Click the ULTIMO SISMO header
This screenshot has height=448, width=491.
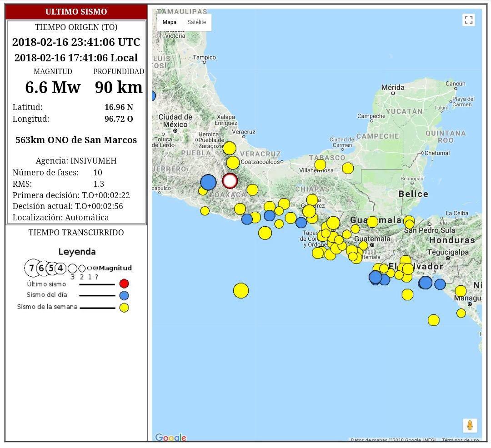tap(76, 12)
